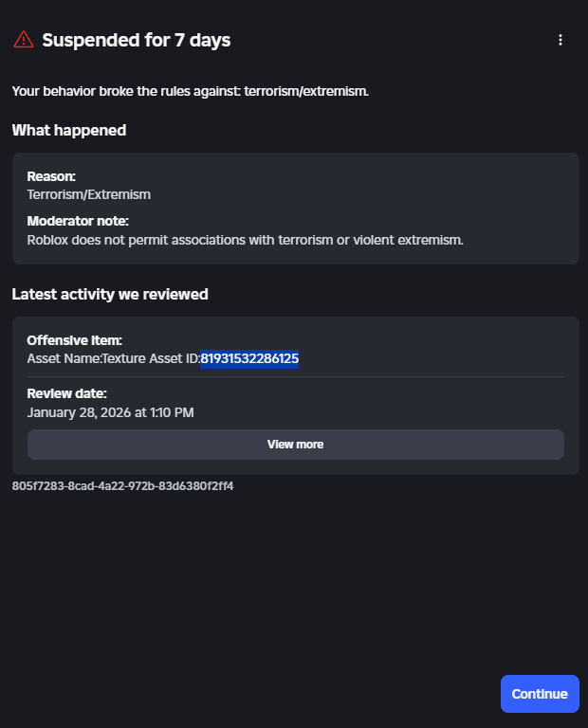Click the "What happened" section heading
Viewport: 588px width, 728px height.
pos(69,131)
